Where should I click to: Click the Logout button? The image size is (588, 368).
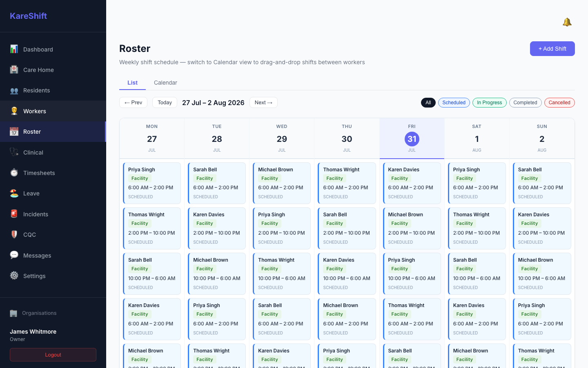pyautogui.click(x=53, y=355)
